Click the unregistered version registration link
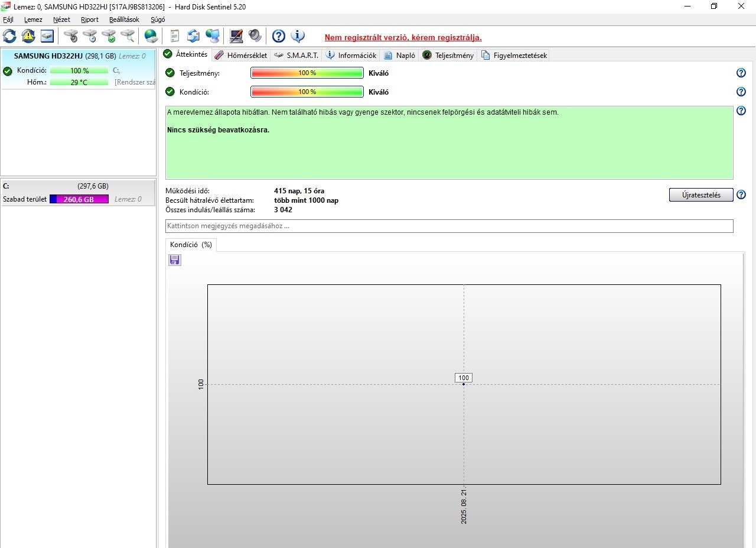Viewport: 756px width, 548px height. click(x=403, y=37)
